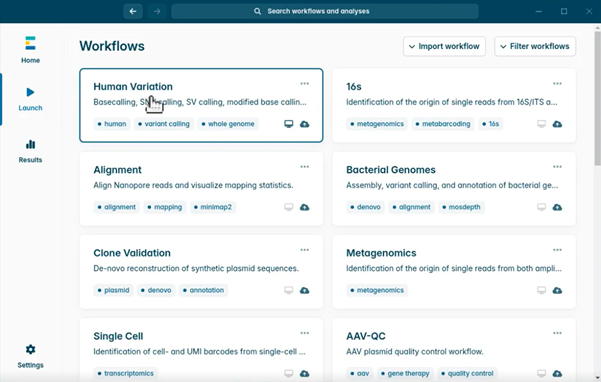
Task: Open the AAV-QC card's three-dot menu
Action: (557, 333)
